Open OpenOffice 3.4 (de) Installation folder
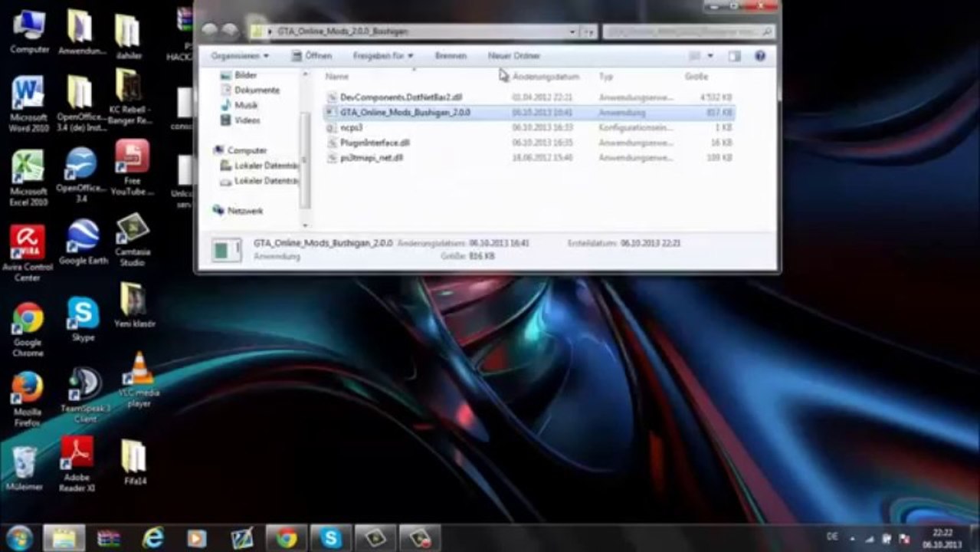This screenshot has width=980, height=552. pyautogui.click(x=82, y=104)
